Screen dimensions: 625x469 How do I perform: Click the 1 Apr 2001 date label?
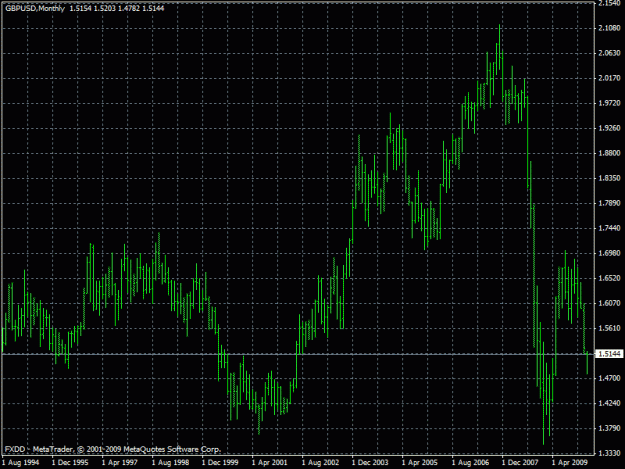coord(270,463)
